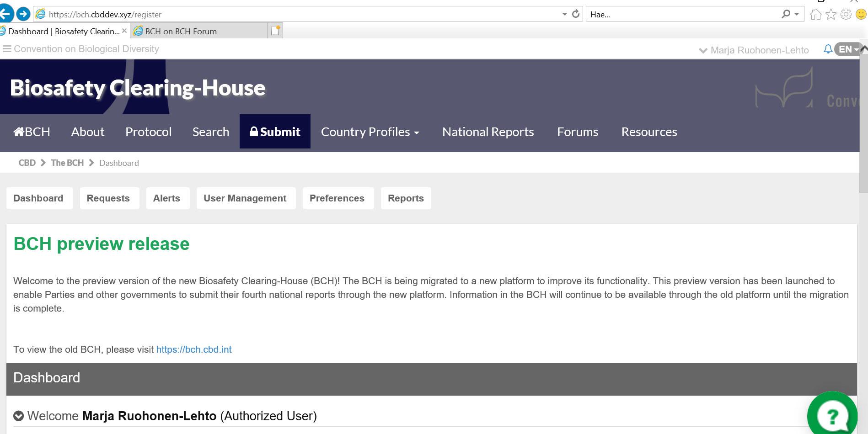Screen dimensions: 868x434
Task: Click the browser forward arrow button
Action: [23, 14]
